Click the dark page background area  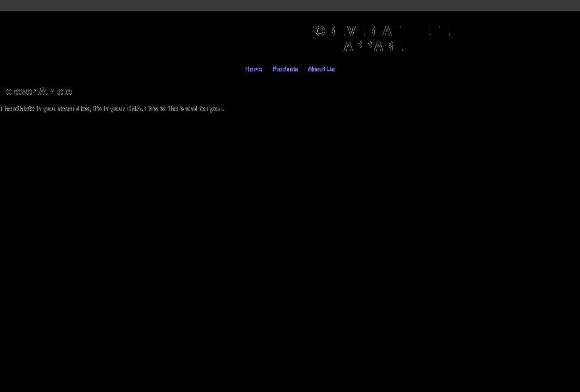click(x=290, y=245)
